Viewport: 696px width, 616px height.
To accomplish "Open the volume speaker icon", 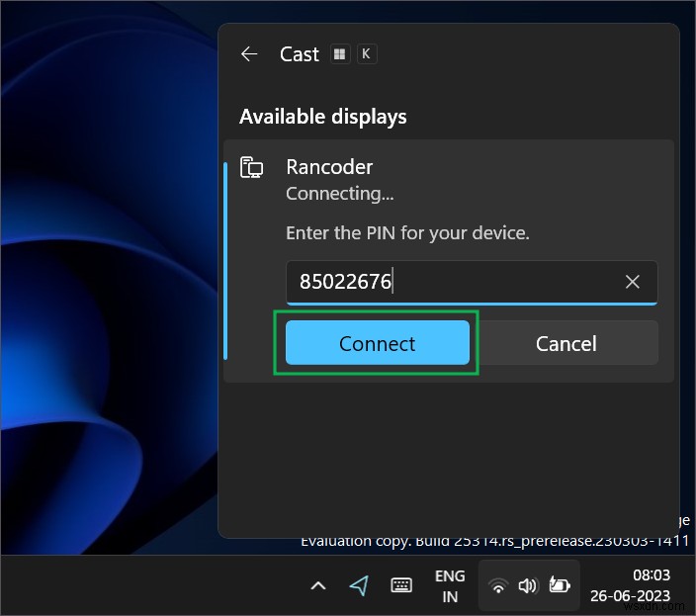I will click(528, 585).
